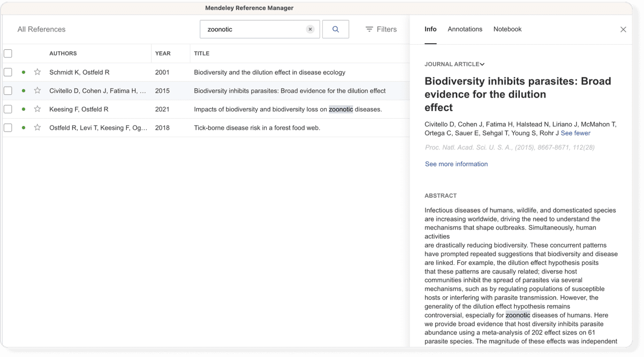Sort references by the YEAR column header
This screenshot has height=357, width=644.
163,53
